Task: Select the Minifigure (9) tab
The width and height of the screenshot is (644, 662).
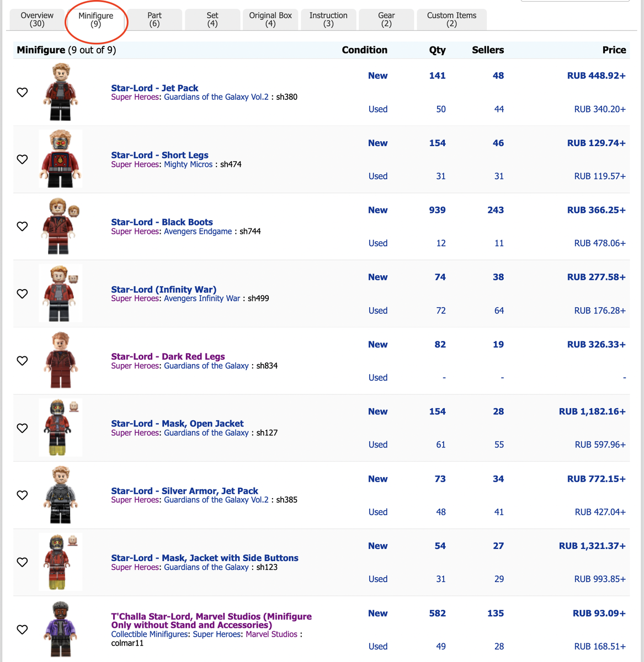Action: click(95, 19)
